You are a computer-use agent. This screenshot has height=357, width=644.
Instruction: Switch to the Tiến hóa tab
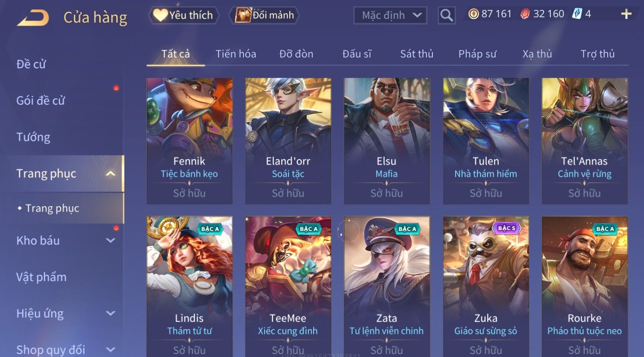[236, 54]
